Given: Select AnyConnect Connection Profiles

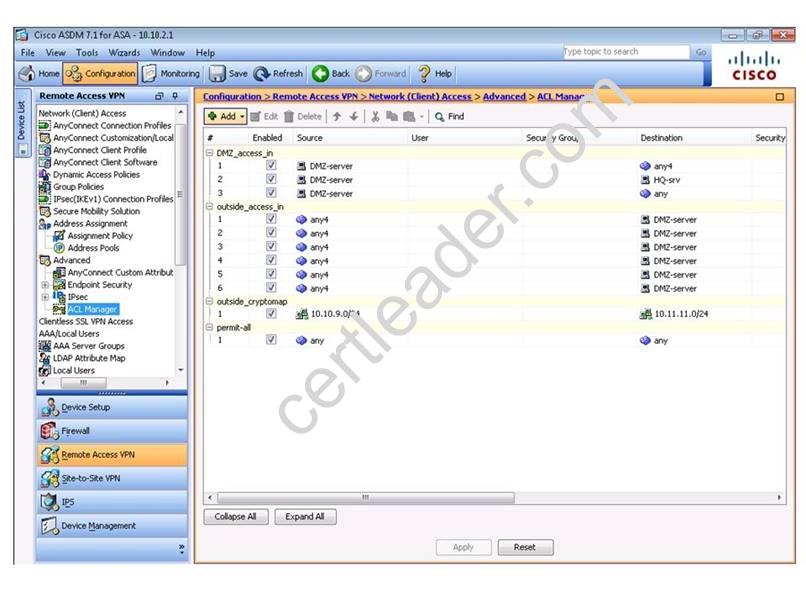Looking at the screenshot, I should [x=112, y=125].
